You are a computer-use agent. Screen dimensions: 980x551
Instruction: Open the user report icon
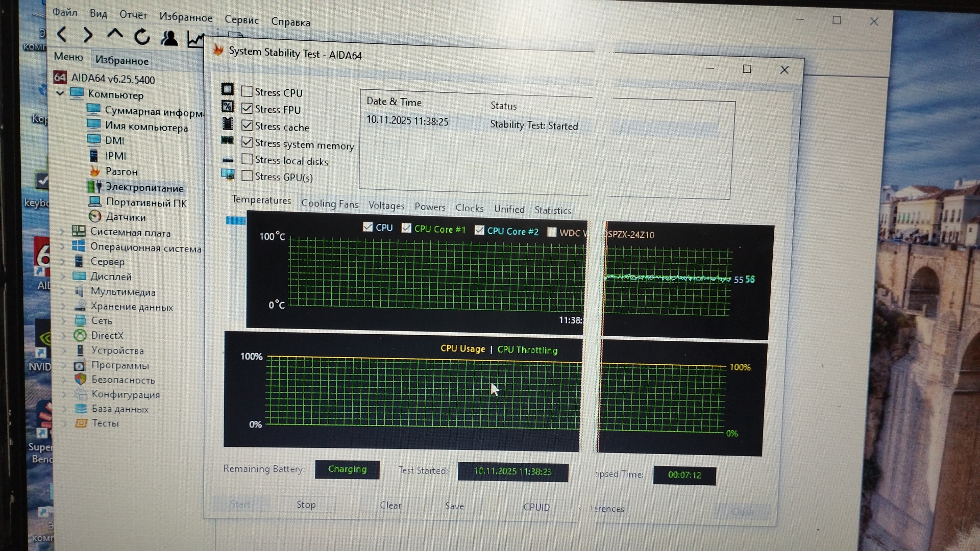click(169, 38)
